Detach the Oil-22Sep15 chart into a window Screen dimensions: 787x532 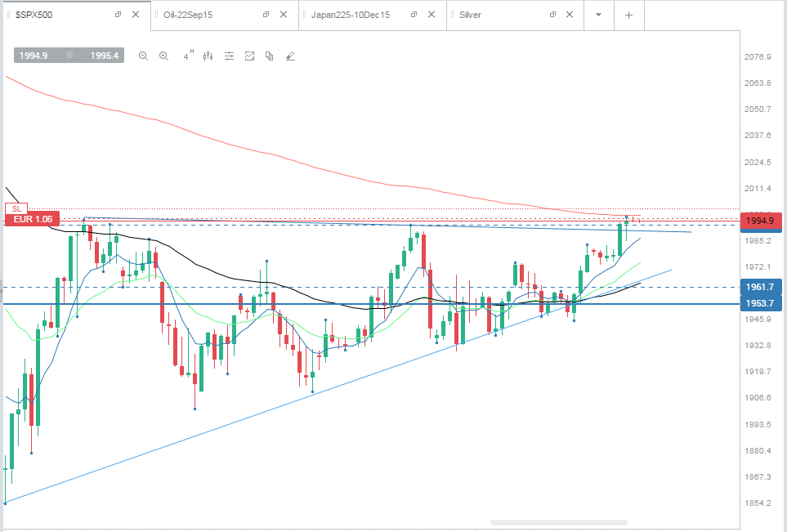click(266, 15)
